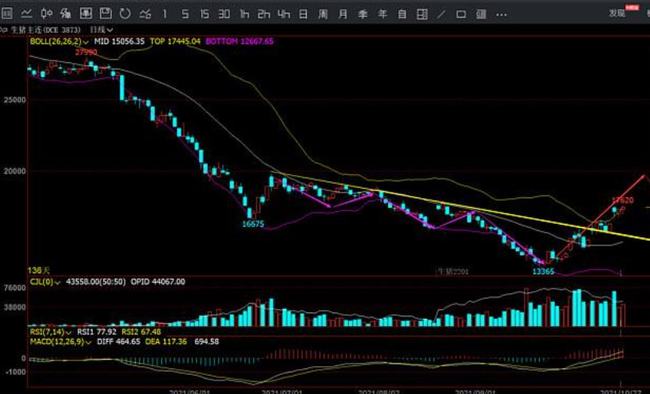Viewport: 650px width, 394px height.
Task: Switch to the 30-minute period
Action: coord(224,14)
